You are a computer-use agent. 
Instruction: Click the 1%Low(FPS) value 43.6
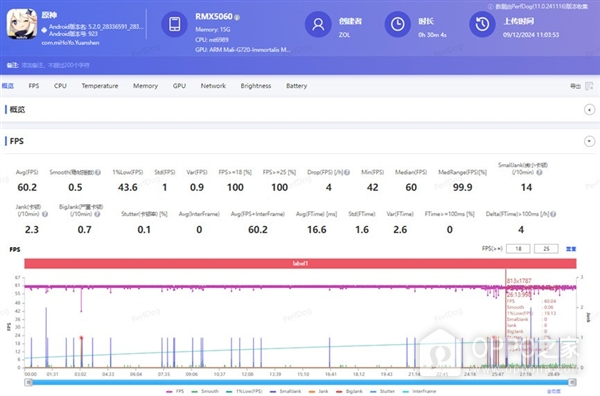tap(127, 187)
